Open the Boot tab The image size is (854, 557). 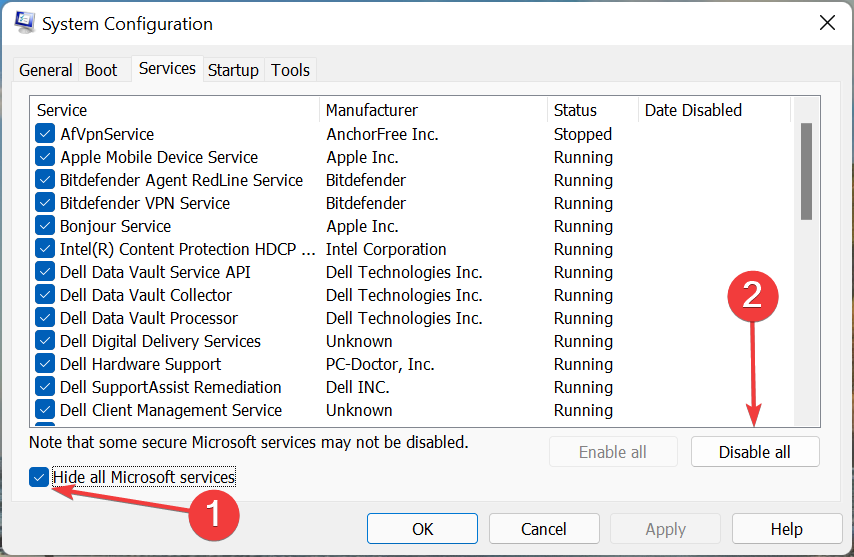101,70
